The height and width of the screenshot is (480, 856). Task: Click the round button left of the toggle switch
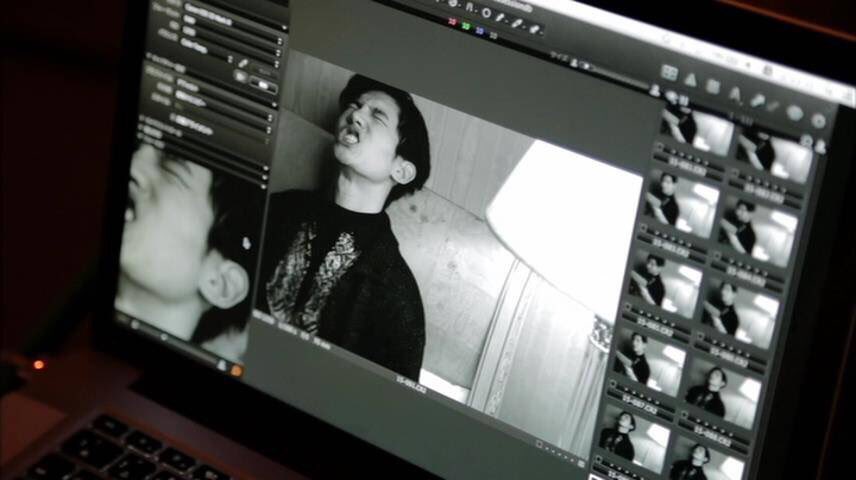pos(240,77)
